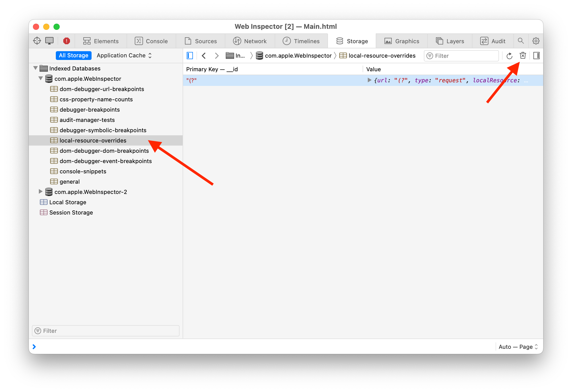Click the com.apple.WebInspector breadcrumb
The width and height of the screenshot is (572, 392).
click(294, 56)
